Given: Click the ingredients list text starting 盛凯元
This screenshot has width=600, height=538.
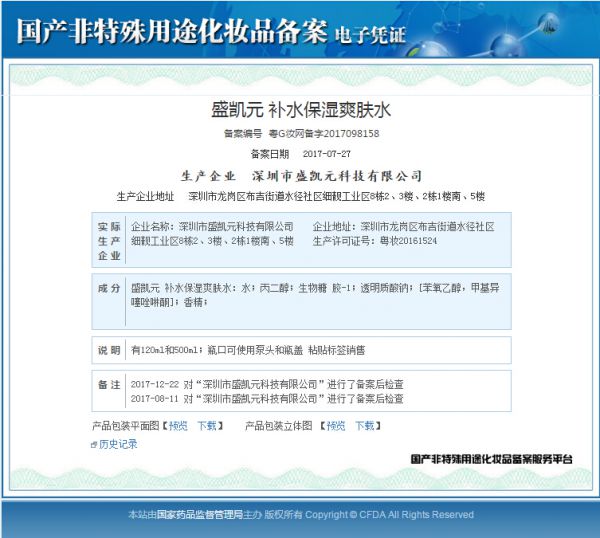Looking at the screenshot, I should tap(315, 295).
